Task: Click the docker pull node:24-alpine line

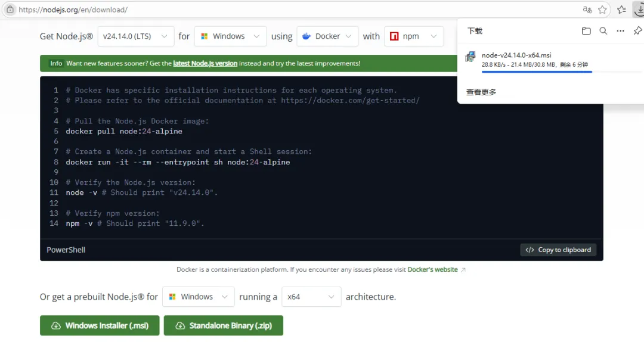Action: pos(124,132)
